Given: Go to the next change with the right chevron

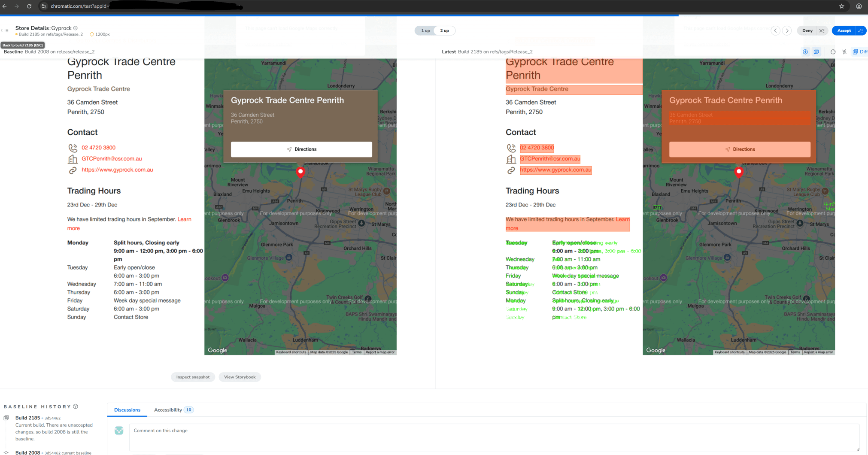Looking at the screenshot, I should point(787,30).
